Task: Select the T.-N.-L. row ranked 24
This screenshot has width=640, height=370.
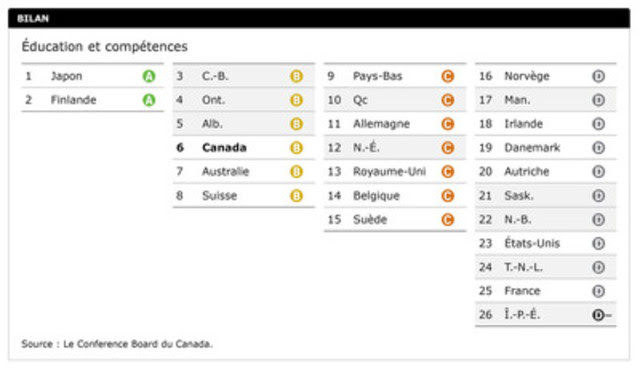Action: click(546, 267)
